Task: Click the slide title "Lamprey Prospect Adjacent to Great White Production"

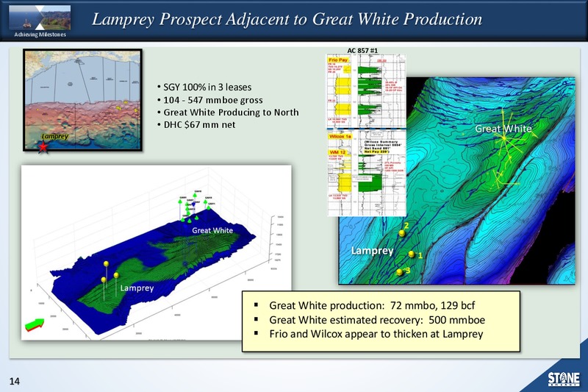Action: 287,19
